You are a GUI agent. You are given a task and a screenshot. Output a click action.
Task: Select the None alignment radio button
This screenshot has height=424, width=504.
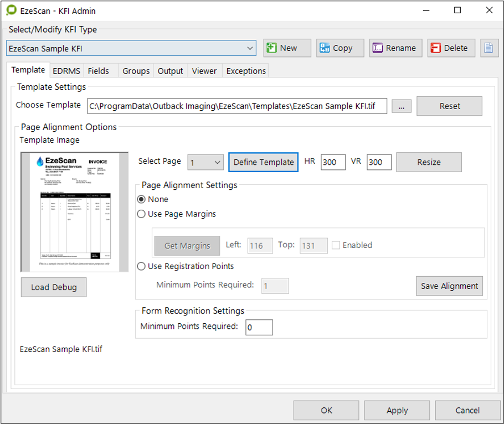(142, 199)
